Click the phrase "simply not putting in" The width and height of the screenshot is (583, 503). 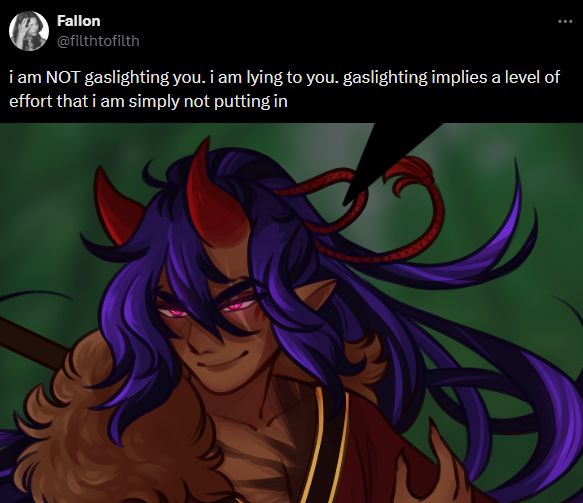click(x=208, y=101)
